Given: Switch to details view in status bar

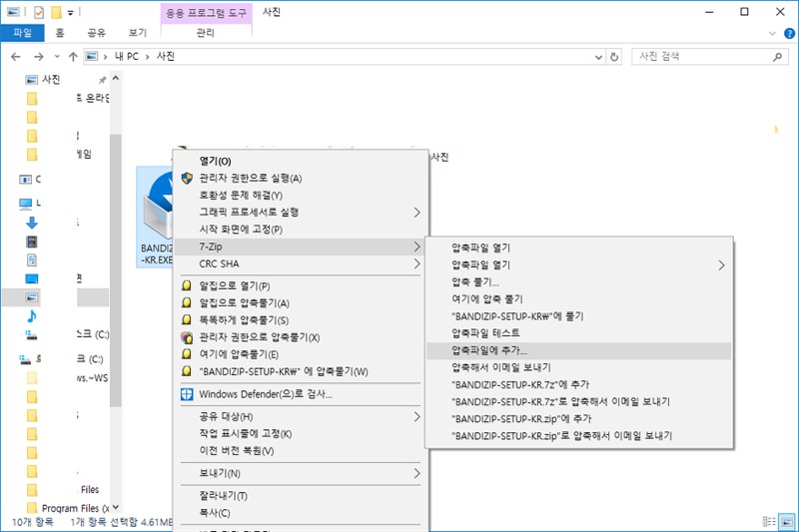Looking at the screenshot, I should 768,522.
